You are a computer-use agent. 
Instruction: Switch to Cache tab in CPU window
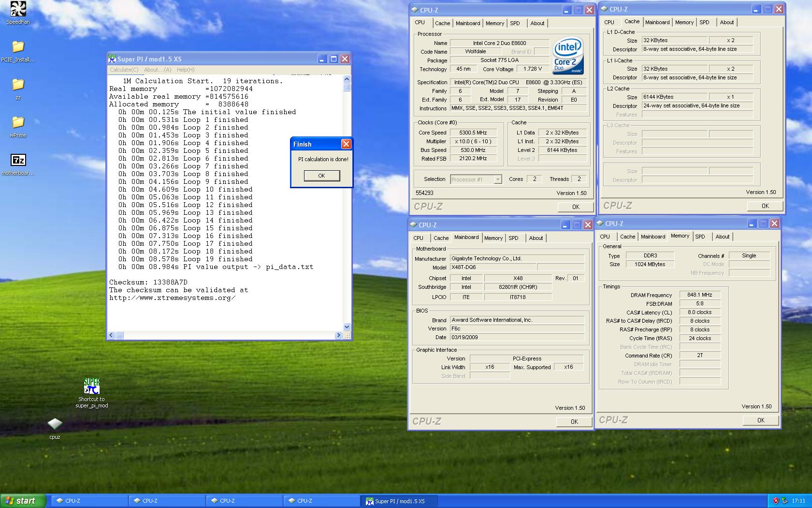[442, 23]
